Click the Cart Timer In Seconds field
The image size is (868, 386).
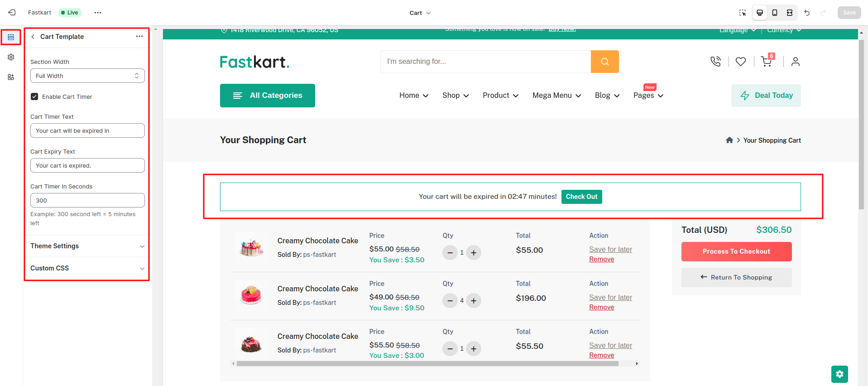(x=87, y=200)
